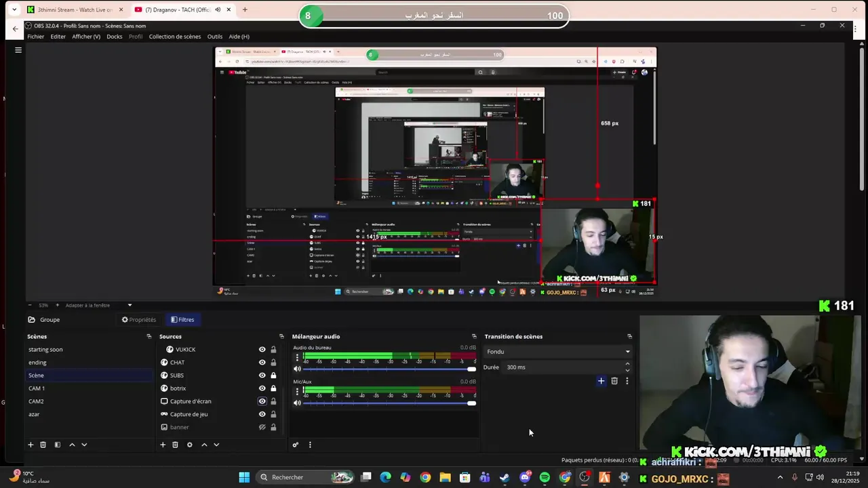868x488 pixels.
Task: Open source properties gear in Sources toolbar
Action: (189, 445)
